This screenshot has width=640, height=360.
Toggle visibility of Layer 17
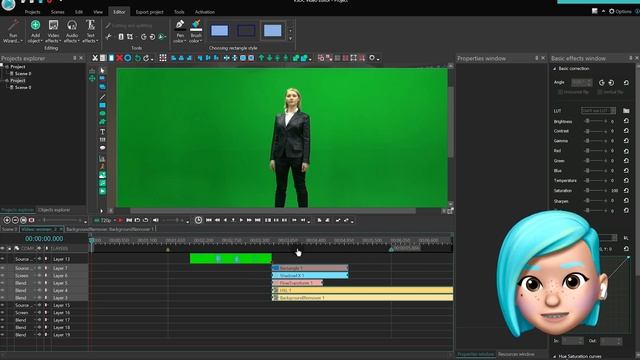coord(3,320)
